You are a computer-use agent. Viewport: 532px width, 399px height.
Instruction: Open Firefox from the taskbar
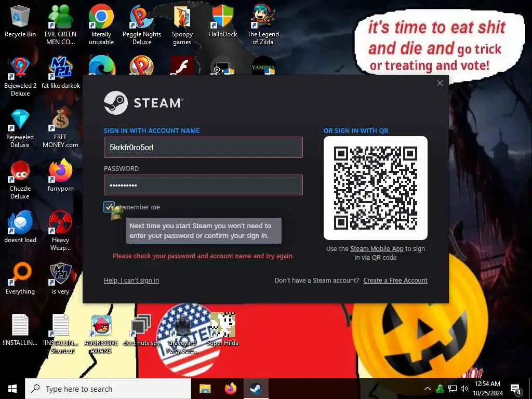(x=230, y=389)
